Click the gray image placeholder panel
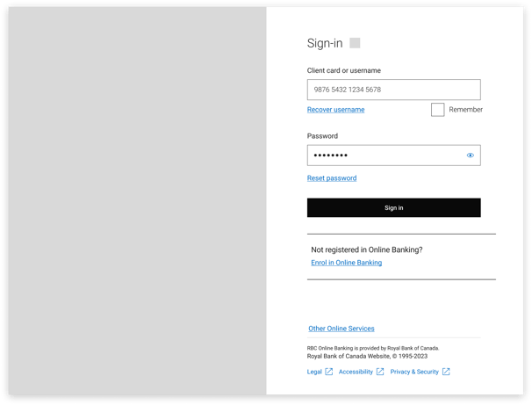Image resolution: width=532 pixels, height=405 pixels. (x=138, y=200)
